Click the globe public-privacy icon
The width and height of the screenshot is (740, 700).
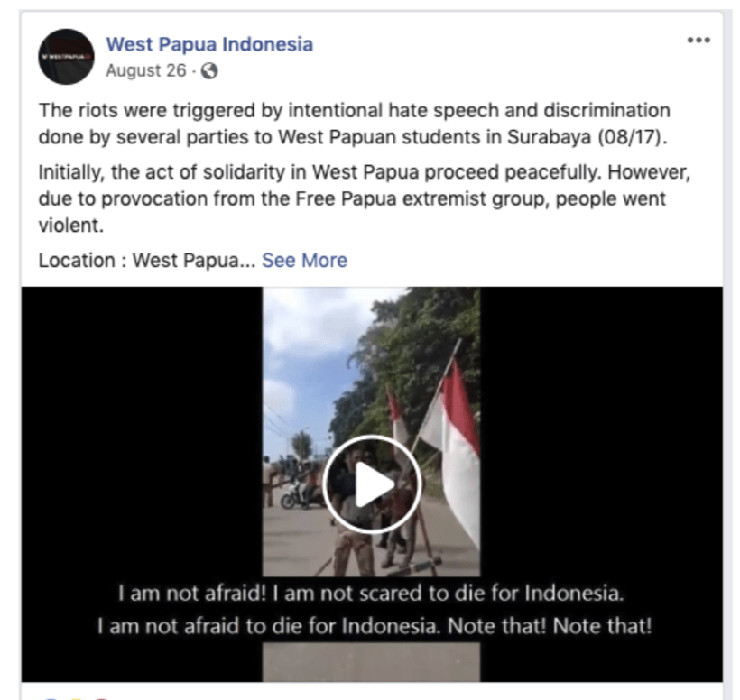[x=209, y=71]
